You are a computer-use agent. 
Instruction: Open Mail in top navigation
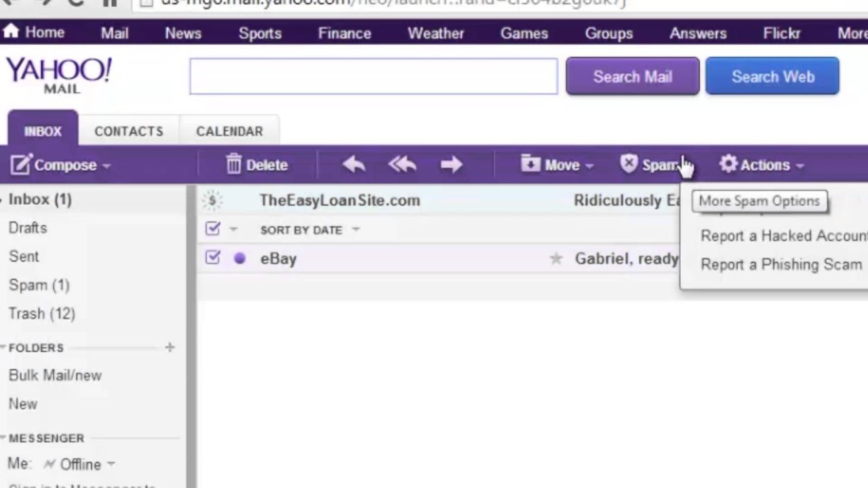tap(115, 33)
